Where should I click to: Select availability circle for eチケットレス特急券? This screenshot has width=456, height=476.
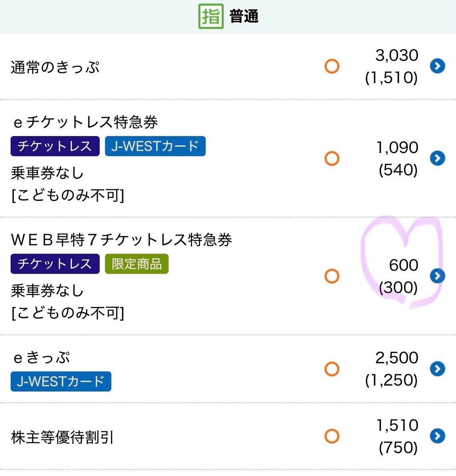[332, 158]
